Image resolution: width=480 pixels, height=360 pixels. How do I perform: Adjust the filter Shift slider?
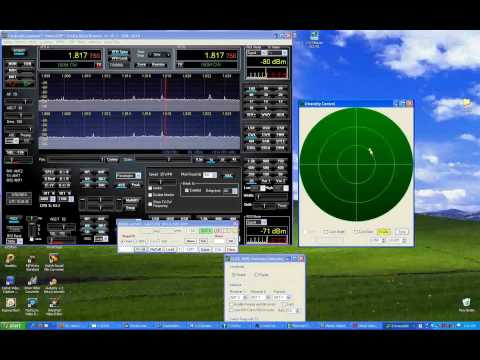click(265, 206)
